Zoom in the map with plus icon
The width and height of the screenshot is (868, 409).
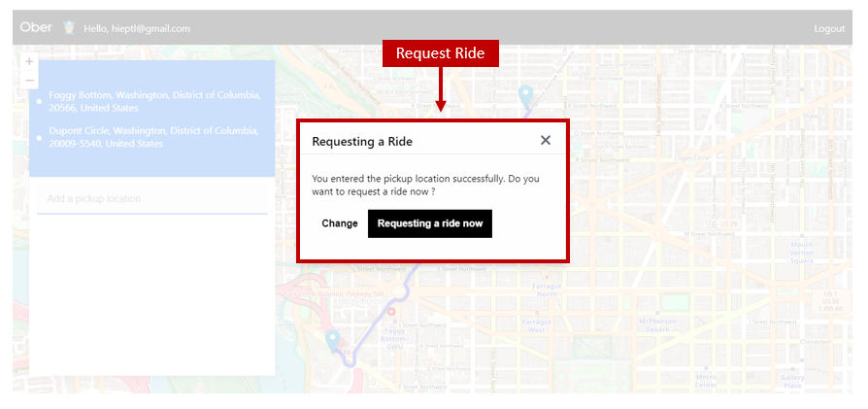[x=29, y=61]
